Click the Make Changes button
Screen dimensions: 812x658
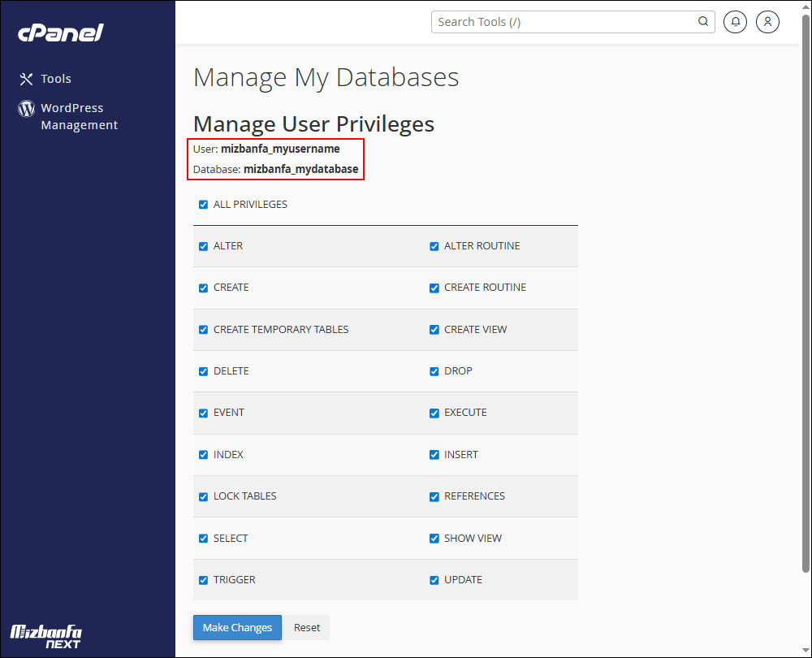click(x=237, y=628)
